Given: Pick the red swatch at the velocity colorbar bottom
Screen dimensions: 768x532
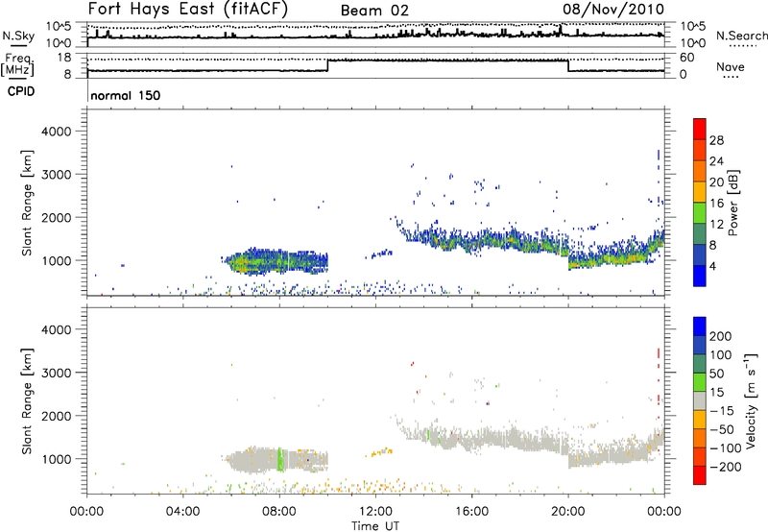Looking at the screenshot, I should (700, 475).
